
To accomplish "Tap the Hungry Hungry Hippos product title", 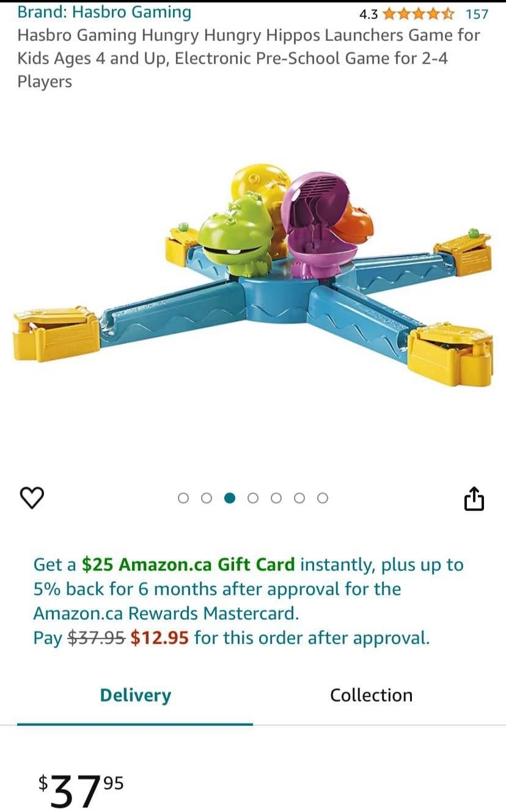I will pos(249,58).
